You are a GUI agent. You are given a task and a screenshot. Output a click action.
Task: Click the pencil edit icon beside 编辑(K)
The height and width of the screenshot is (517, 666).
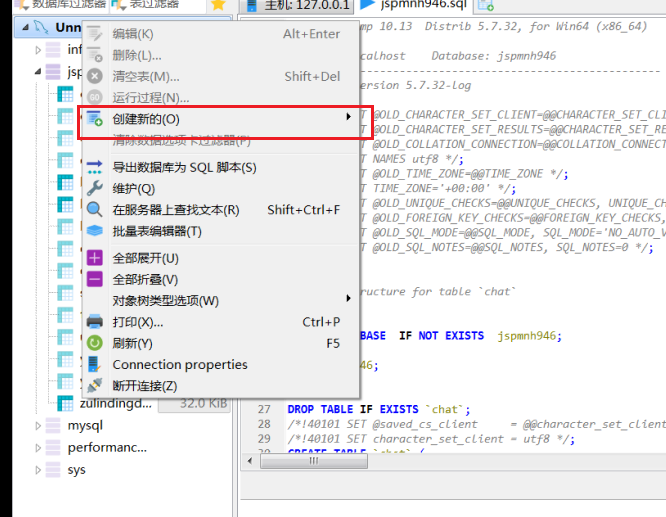pyautogui.click(x=94, y=34)
